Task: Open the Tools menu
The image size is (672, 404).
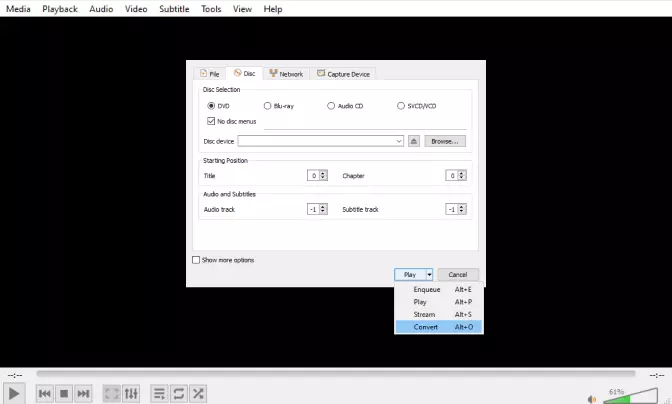Action: [x=211, y=9]
